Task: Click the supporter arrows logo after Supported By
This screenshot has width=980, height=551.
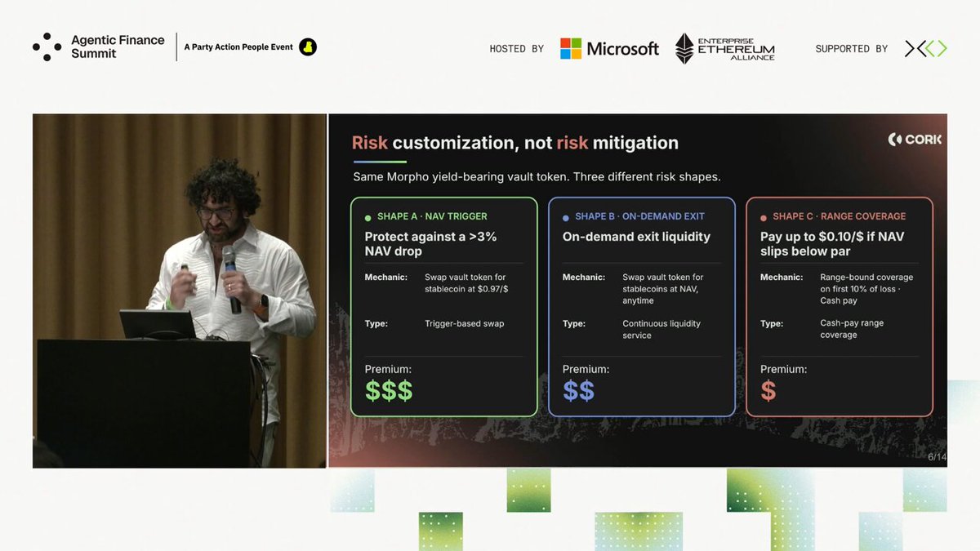Action: pyautogui.click(x=926, y=49)
